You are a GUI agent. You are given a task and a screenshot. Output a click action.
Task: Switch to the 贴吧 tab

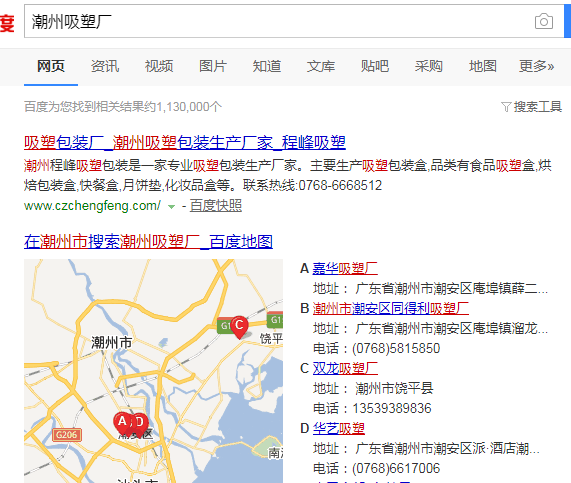tap(375, 66)
